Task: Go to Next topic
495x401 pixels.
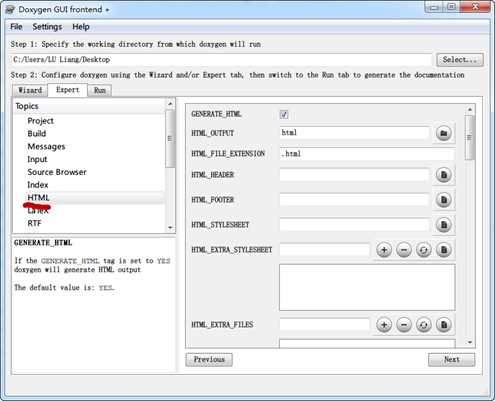Action: (452, 359)
